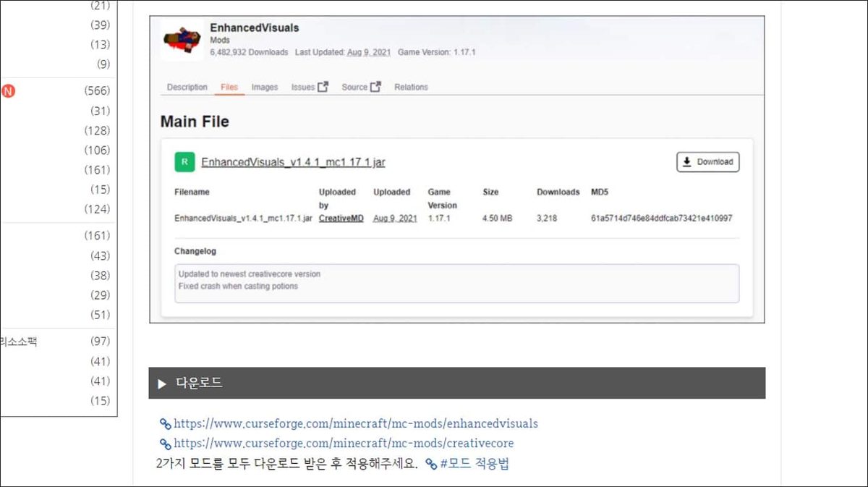Click the sidebar count (39)
This screenshot has width=868, height=487.
click(x=100, y=25)
